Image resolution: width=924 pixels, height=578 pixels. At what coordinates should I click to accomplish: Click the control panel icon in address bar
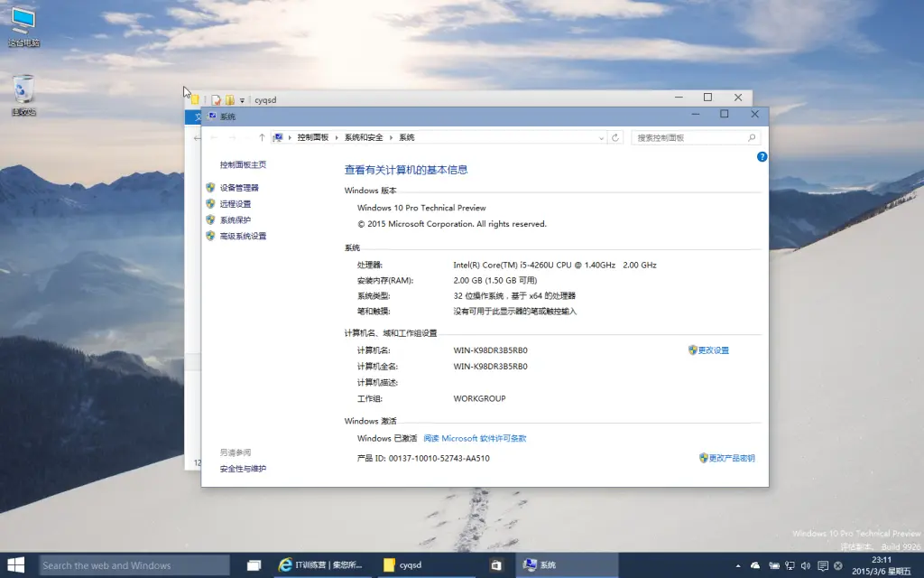click(278, 137)
